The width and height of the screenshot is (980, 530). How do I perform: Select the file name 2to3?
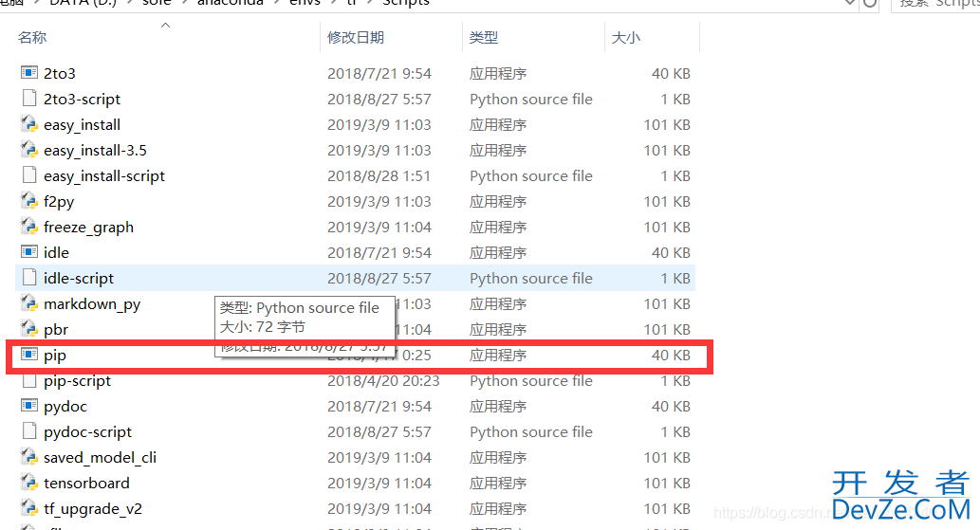[x=60, y=74]
